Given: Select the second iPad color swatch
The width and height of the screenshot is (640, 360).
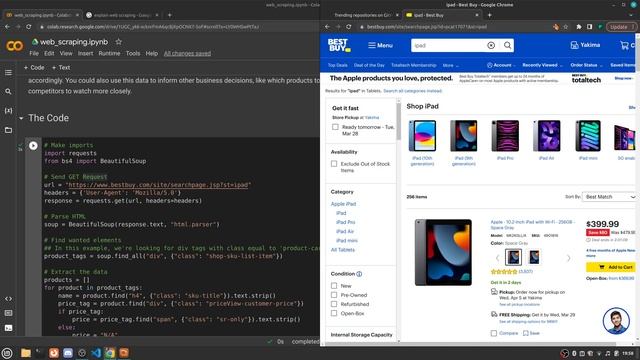Looking at the screenshot, I should pos(534,257).
